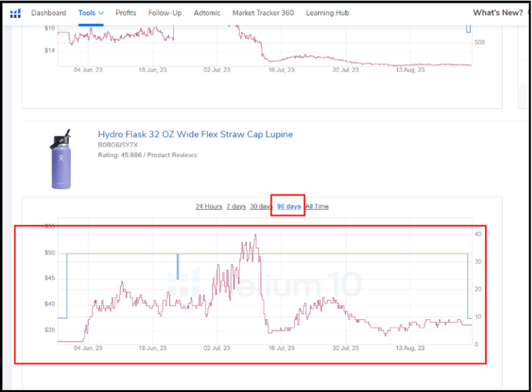Click the Helium 10 logo icon

pos(16,13)
